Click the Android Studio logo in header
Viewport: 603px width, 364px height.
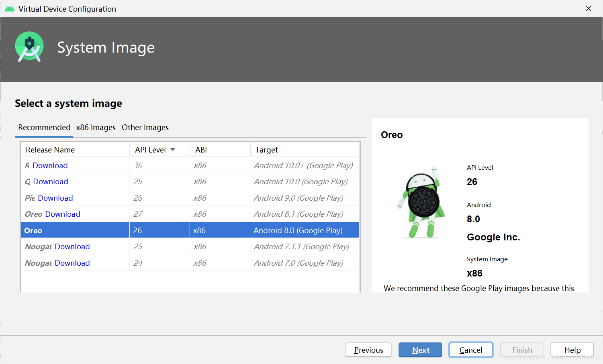(29, 47)
